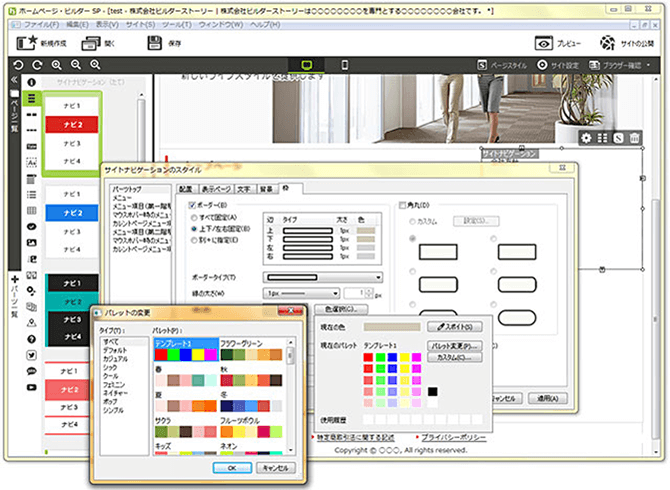Open the プレビュー (Preview) eye icon
Image resolution: width=670 pixels, height=490 pixels.
pyautogui.click(x=544, y=44)
